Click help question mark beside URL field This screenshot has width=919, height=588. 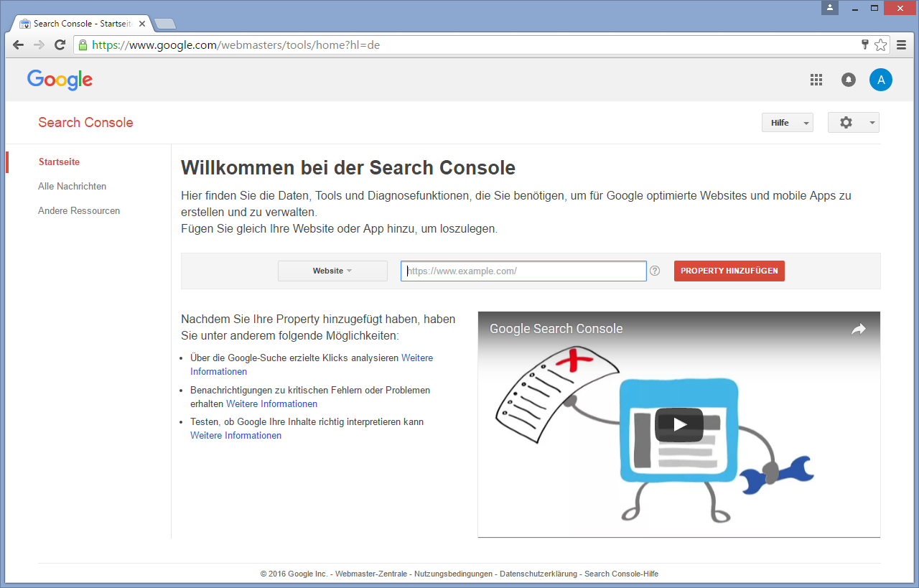655,271
